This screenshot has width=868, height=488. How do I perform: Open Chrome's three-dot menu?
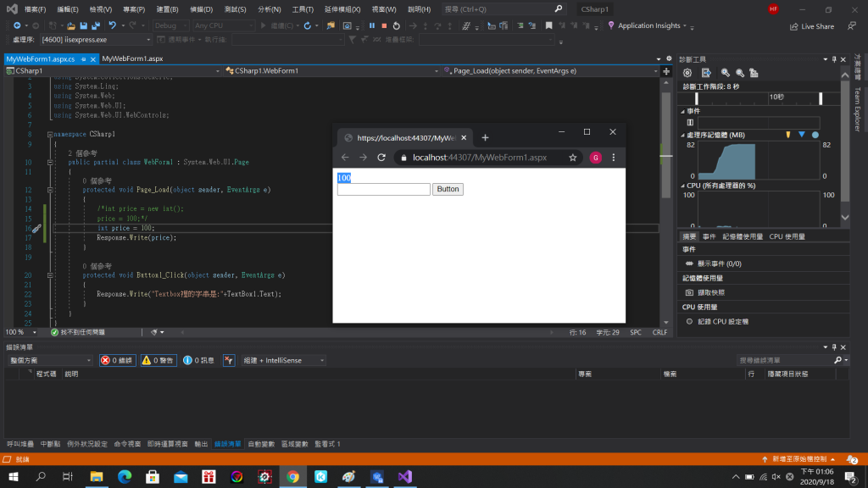(614, 158)
